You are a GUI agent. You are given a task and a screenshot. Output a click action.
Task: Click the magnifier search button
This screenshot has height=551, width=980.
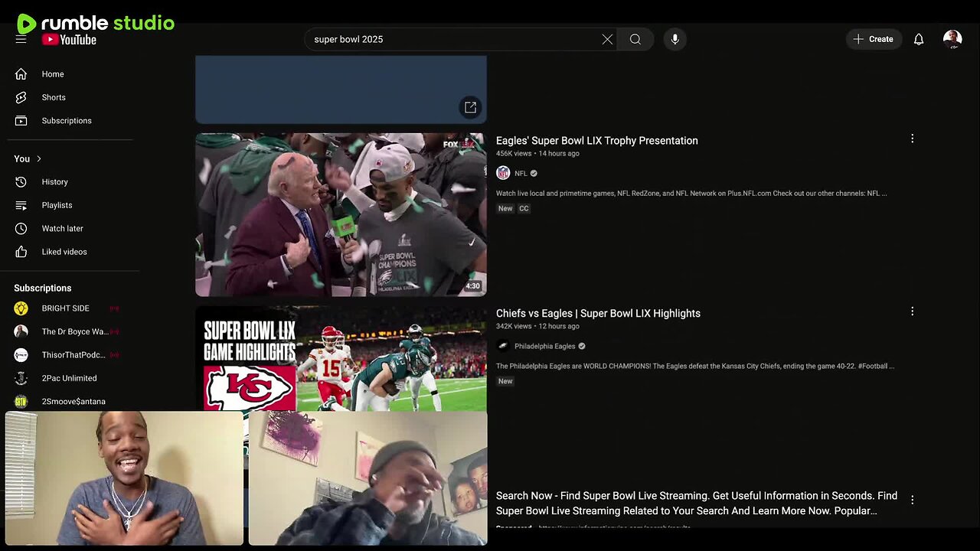[635, 39]
